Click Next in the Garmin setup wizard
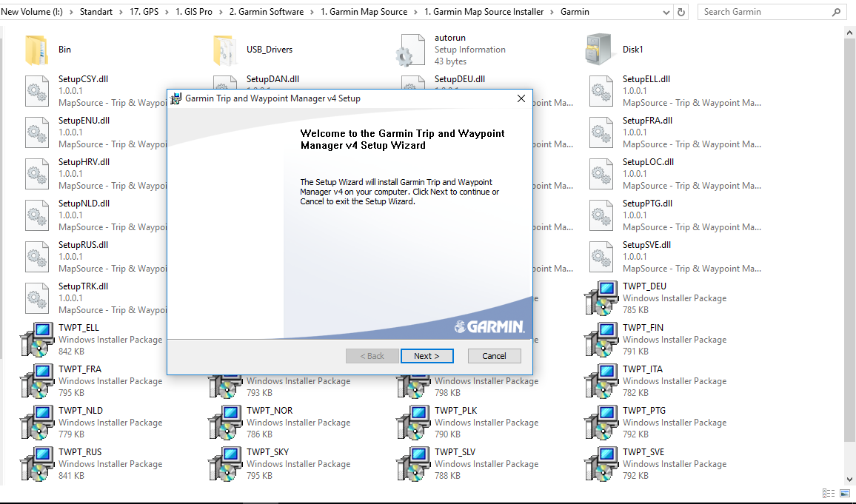 pos(427,356)
